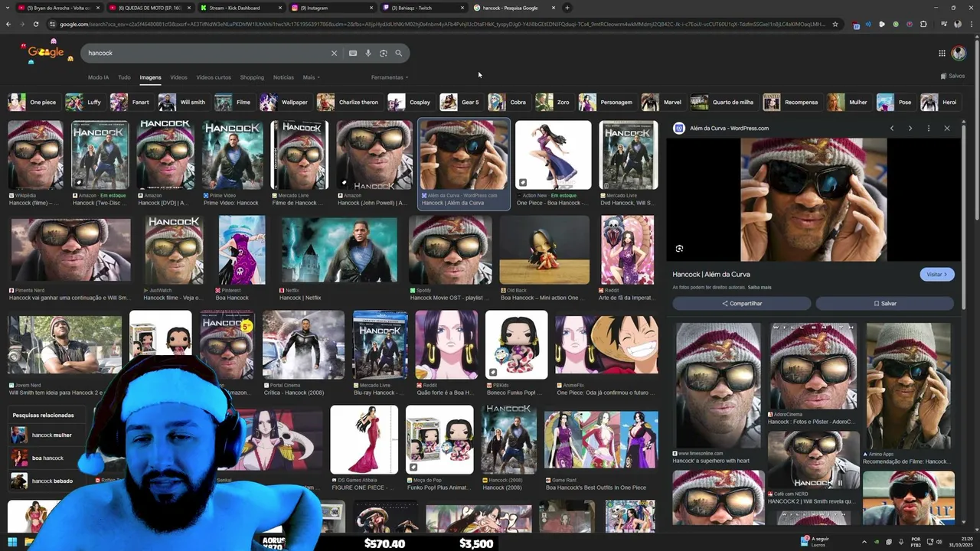Submit search with the magnifier icon
This screenshot has width=980, height=551.
[399, 54]
